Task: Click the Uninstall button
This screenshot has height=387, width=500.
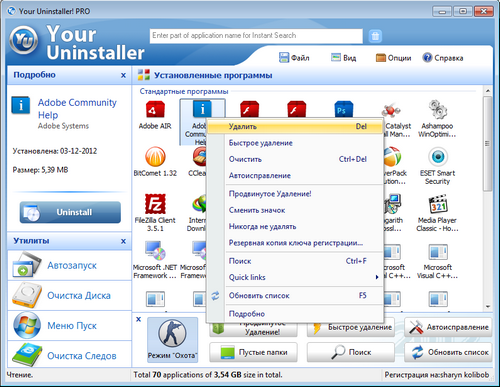Action: click(x=70, y=212)
